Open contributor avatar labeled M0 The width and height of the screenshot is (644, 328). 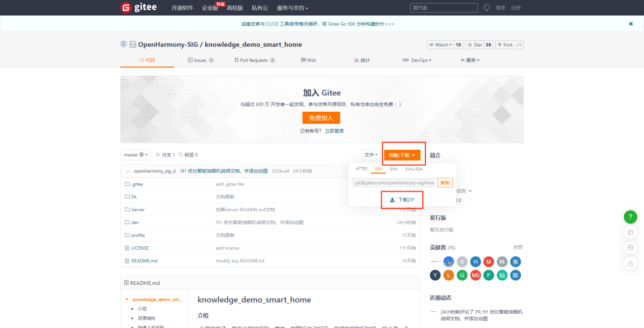[476, 275]
